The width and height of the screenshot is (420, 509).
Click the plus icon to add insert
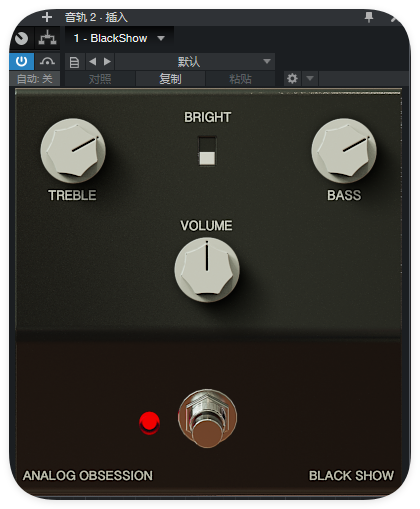[47, 17]
